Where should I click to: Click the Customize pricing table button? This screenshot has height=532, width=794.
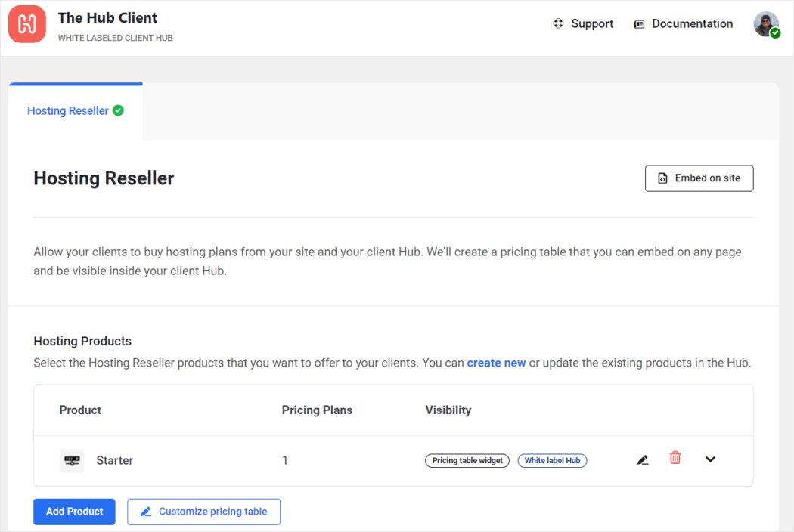[x=203, y=512]
